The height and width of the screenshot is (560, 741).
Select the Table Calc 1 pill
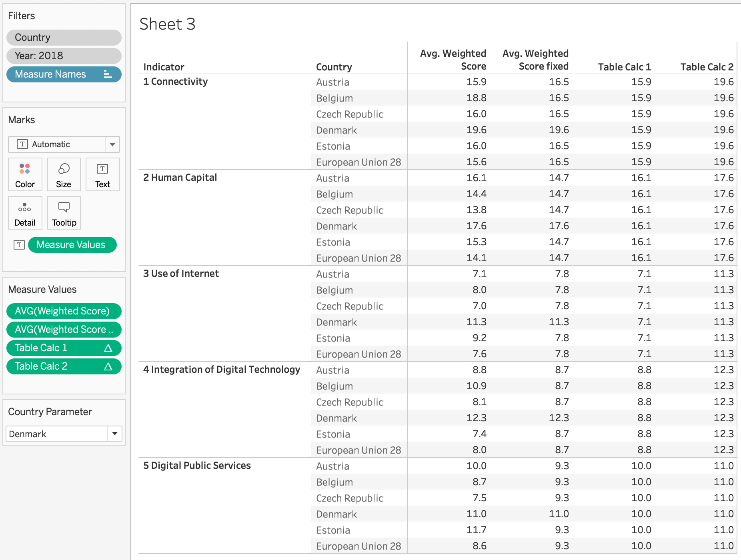pyautogui.click(x=64, y=348)
